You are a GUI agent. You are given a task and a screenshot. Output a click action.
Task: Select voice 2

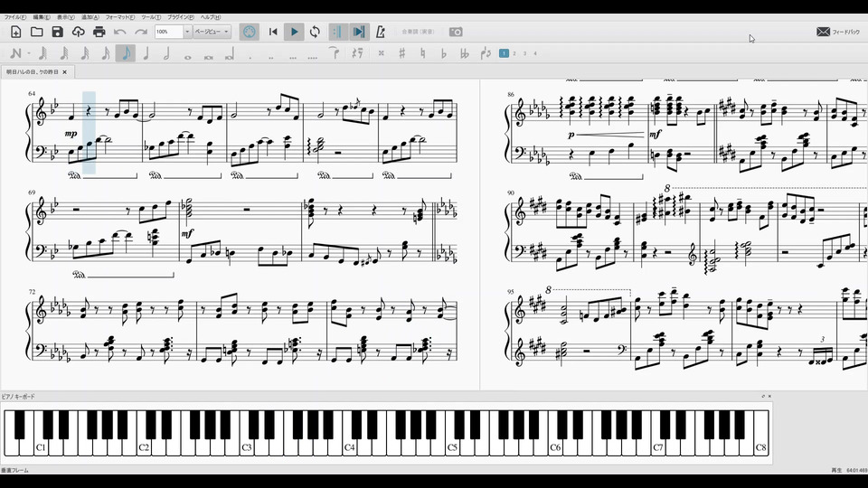click(x=514, y=53)
